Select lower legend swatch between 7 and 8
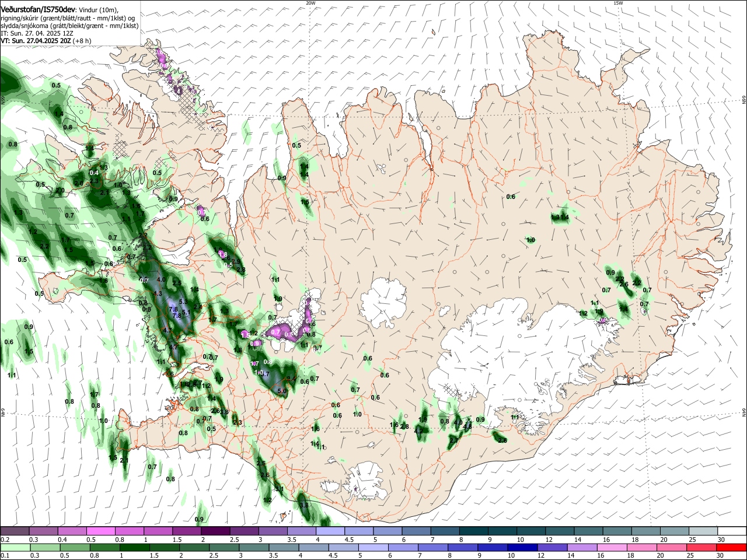The image size is (747, 560). [x=432, y=547]
